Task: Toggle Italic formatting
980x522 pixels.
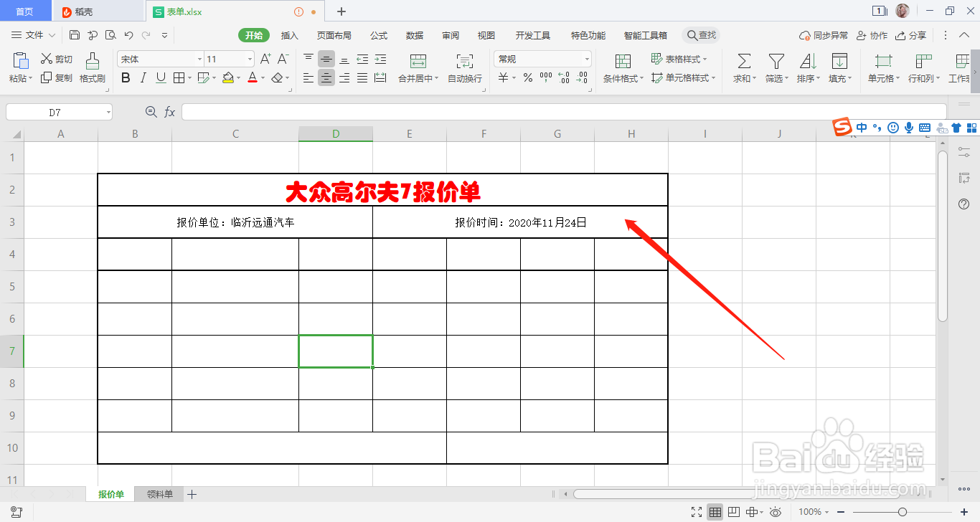Action: point(143,77)
